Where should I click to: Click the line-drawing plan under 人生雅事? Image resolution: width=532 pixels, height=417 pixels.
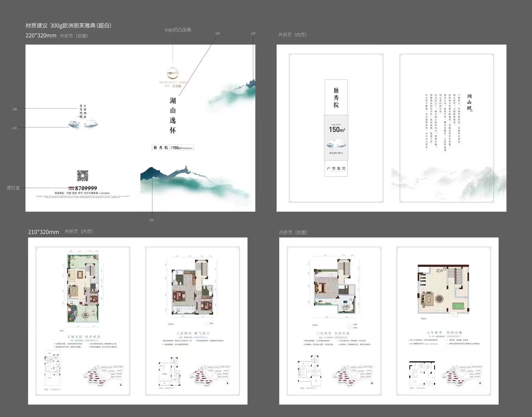tap(422, 374)
